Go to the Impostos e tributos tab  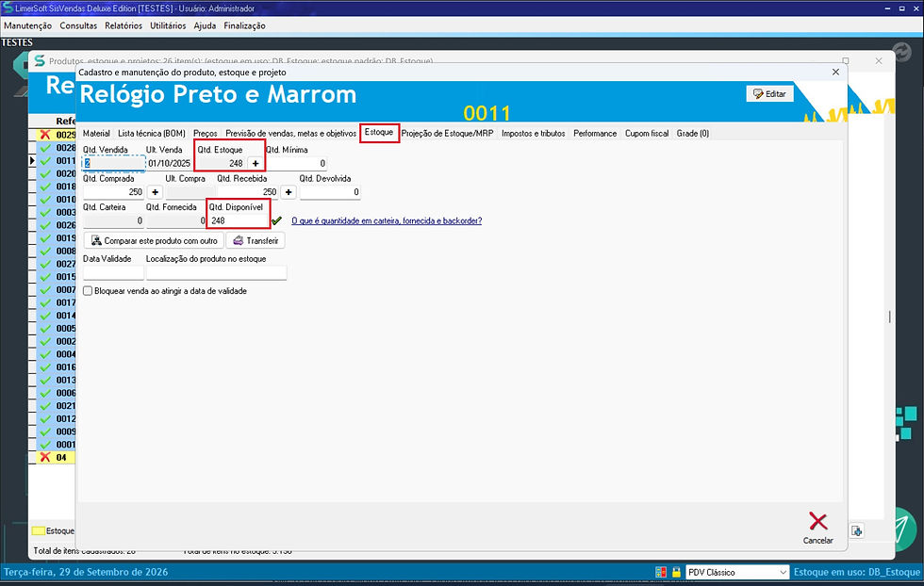(x=534, y=133)
